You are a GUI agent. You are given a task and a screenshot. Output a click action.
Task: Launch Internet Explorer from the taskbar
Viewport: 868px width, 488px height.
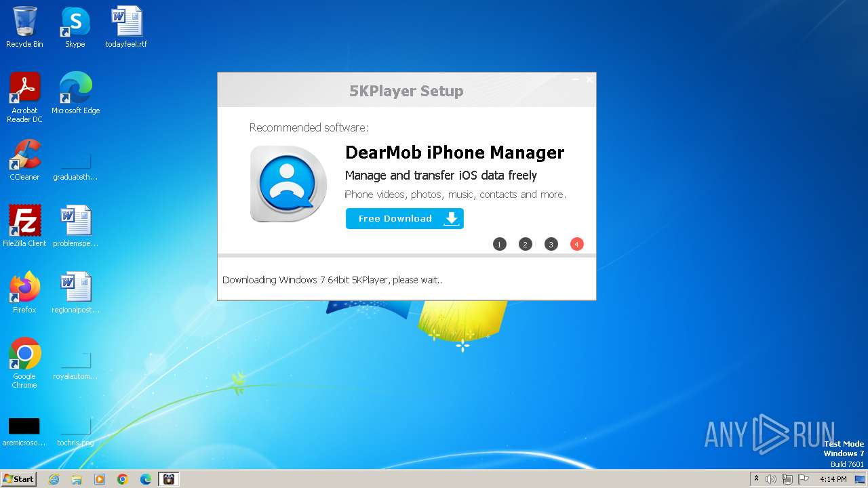[x=54, y=479]
